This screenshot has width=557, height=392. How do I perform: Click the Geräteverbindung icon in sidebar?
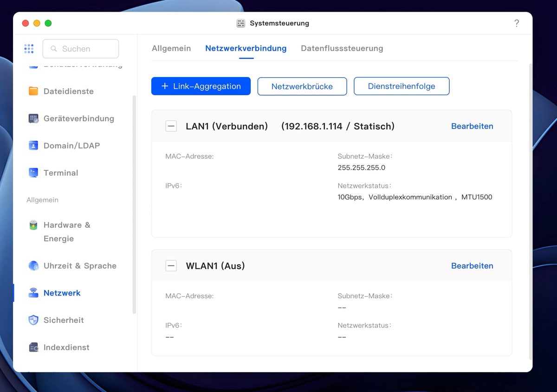click(x=33, y=118)
